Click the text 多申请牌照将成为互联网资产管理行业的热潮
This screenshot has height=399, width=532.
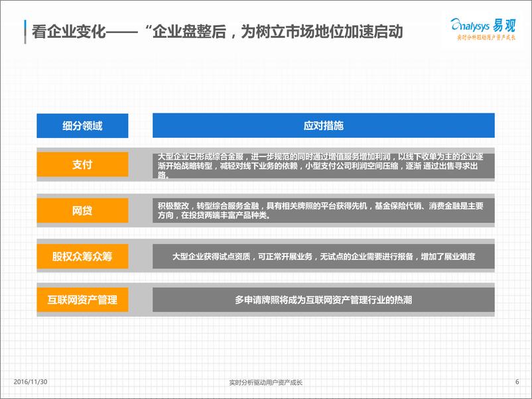tap(323, 300)
